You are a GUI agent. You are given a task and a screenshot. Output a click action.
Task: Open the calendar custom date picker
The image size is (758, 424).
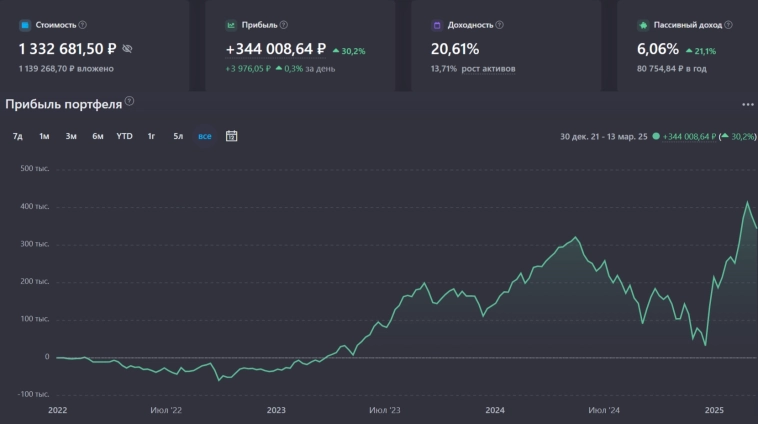231,136
